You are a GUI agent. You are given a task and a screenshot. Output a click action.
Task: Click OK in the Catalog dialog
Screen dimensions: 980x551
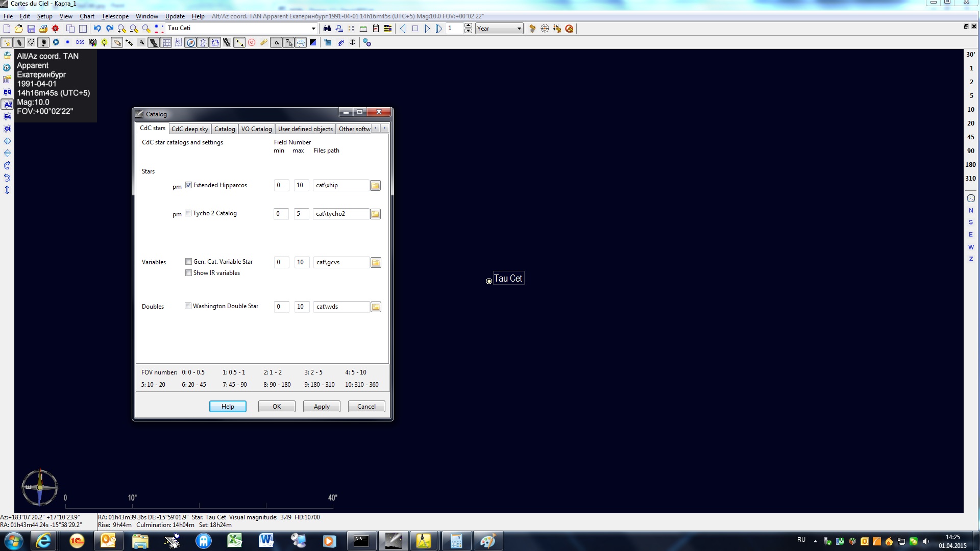[277, 407]
